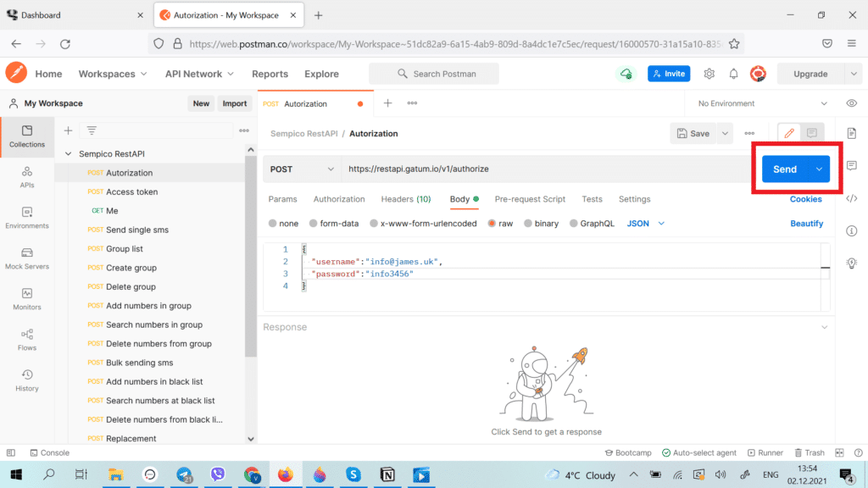Click the plus icon to create new collection
868x488 pixels.
click(68, 130)
